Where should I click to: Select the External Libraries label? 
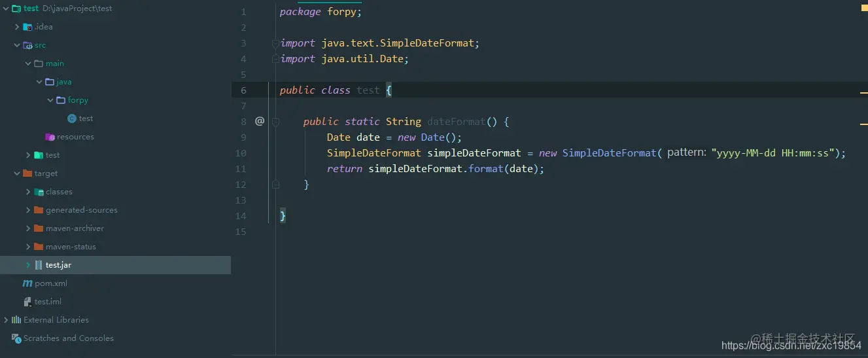56,320
